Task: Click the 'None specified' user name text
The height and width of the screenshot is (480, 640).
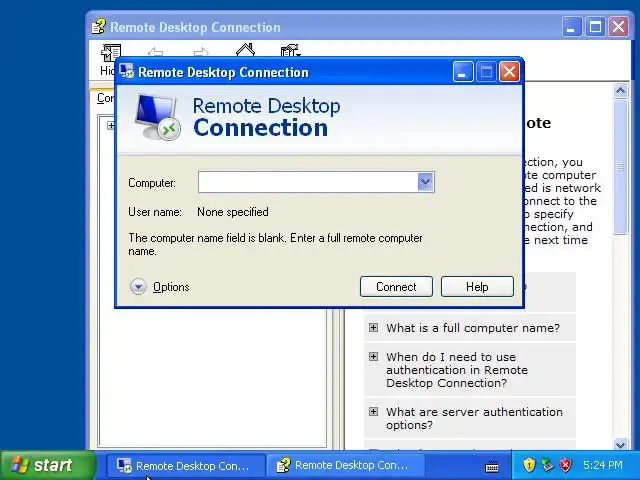Action: pos(233,212)
